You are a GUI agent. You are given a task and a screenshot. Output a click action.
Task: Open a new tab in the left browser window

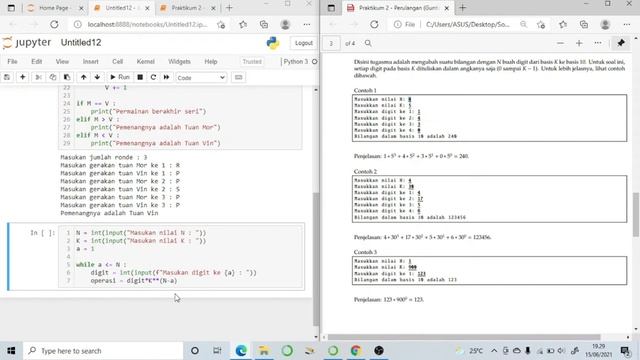pos(229,8)
